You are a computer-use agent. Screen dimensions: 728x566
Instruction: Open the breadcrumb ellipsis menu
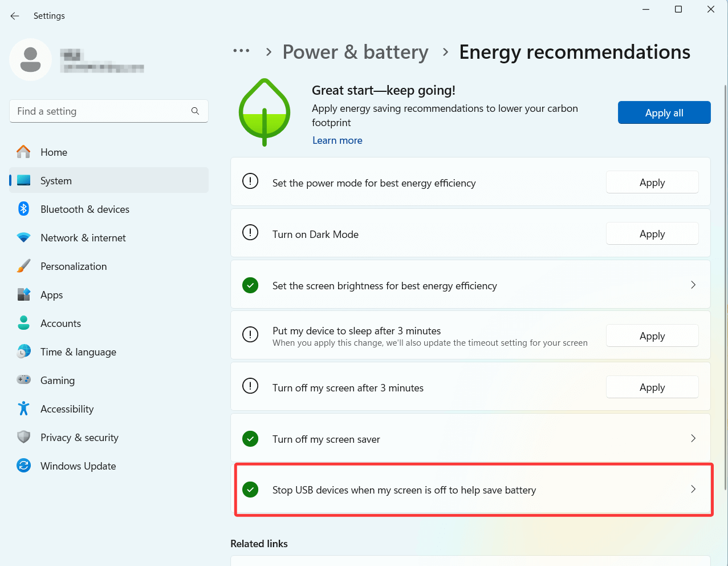click(241, 51)
